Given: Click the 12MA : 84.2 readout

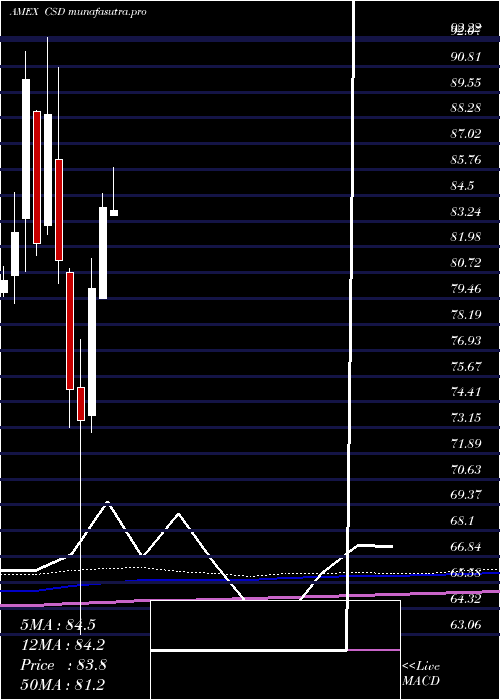Looking at the screenshot, I should (x=63, y=645).
